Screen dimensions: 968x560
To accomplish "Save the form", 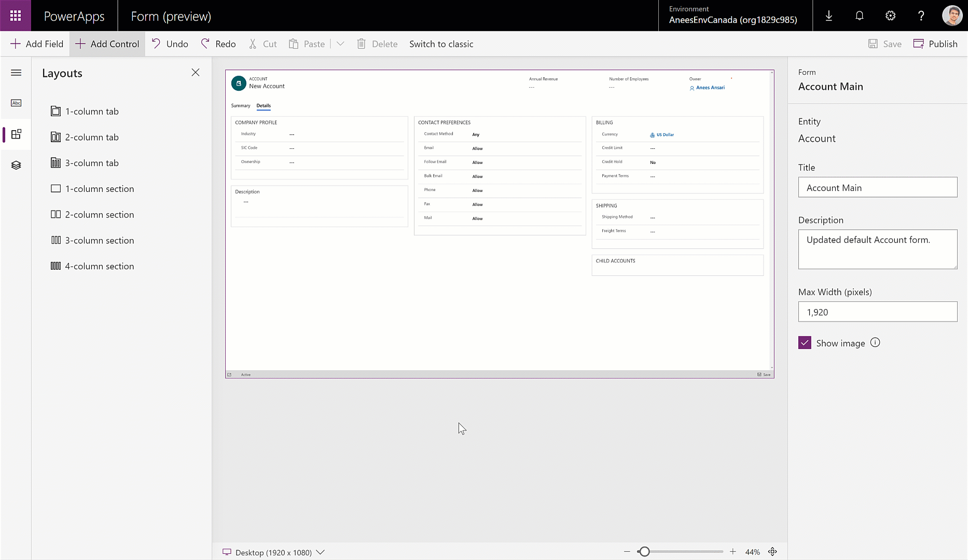I will pos(885,44).
